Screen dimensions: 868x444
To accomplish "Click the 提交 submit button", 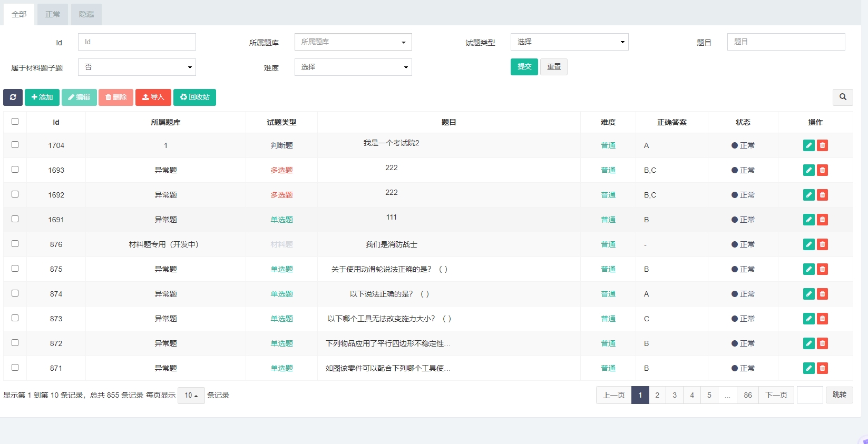I will (x=524, y=67).
